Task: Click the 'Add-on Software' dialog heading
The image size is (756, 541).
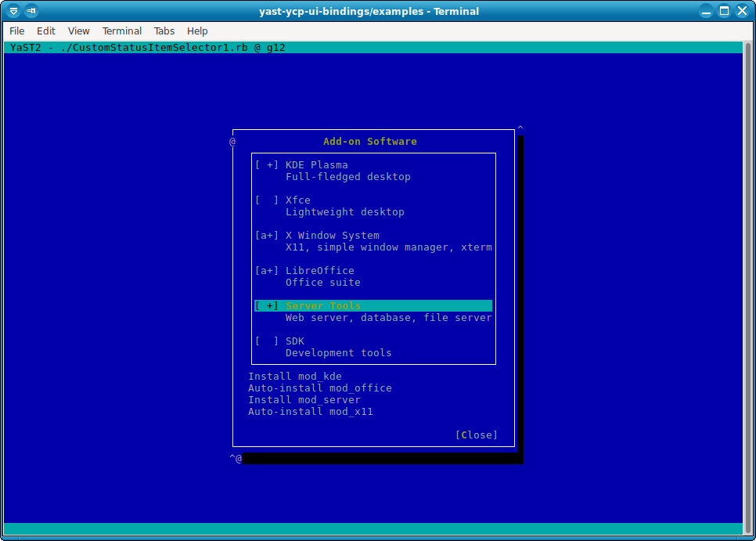Action: (x=370, y=142)
